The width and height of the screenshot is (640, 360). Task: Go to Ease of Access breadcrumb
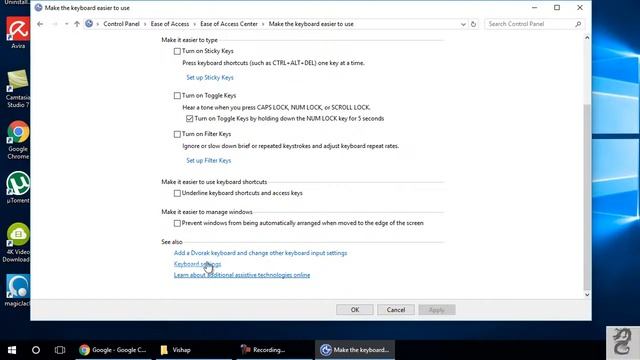pos(170,24)
